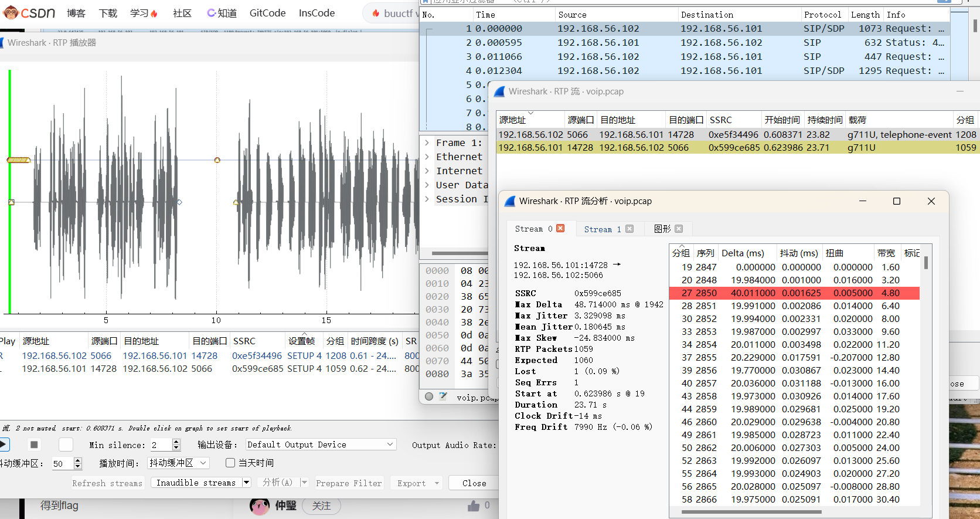Click the Wireshark fin icon of RTP 流分析 window

click(x=509, y=201)
